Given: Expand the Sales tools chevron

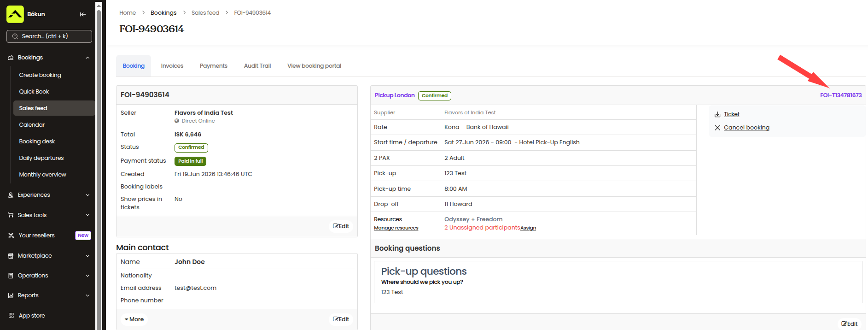Looking at the screenshot, I should 87,215.
